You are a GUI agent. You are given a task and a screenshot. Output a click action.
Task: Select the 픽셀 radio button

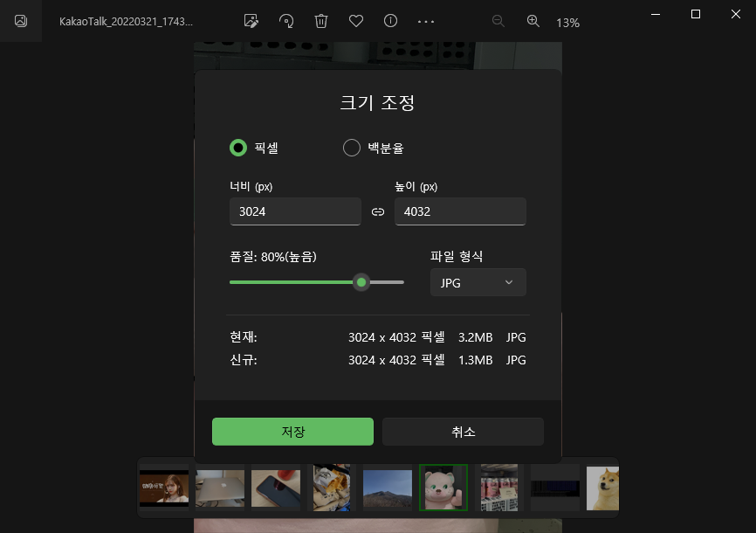click(238, 148)
